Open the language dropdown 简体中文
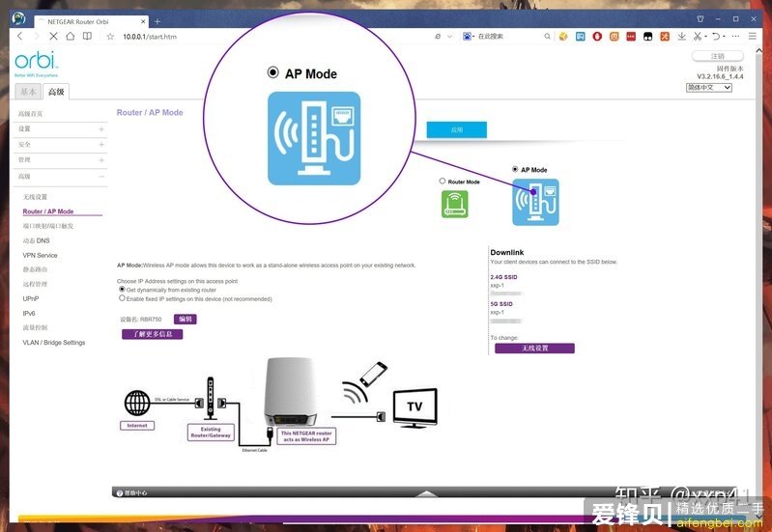The image size is (772, 532). point(709,87)
